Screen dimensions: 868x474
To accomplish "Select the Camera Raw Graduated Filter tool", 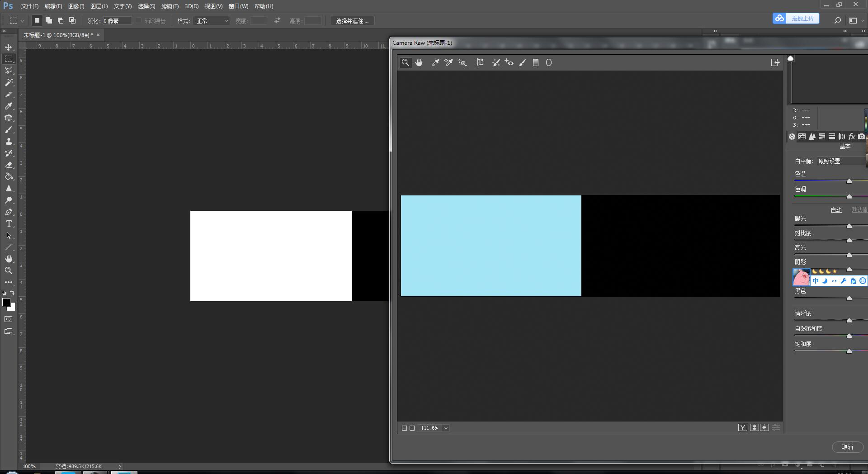I will [x=536, y=63].
